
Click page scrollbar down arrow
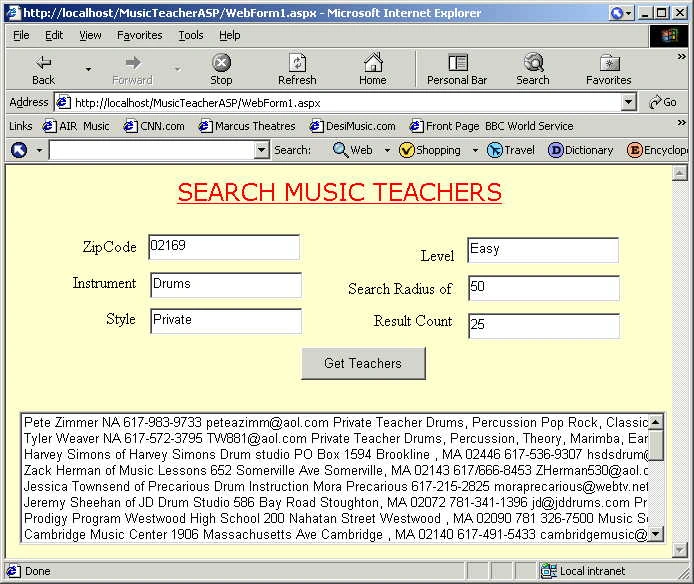679,549
